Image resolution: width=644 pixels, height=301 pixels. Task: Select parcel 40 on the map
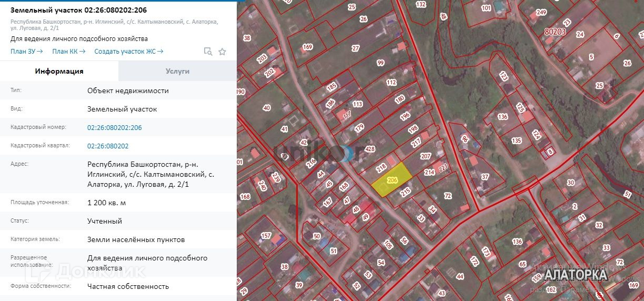pos(266,108)
